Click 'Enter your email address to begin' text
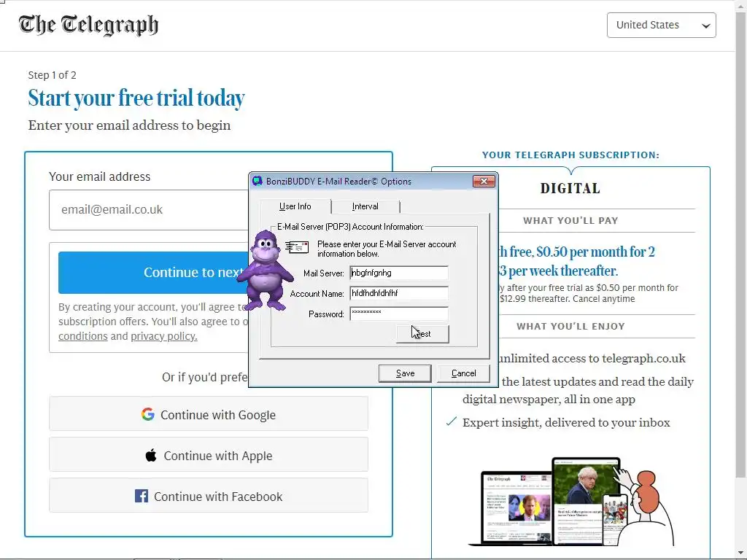Screen dimensions: 747x560 point(130,125)
